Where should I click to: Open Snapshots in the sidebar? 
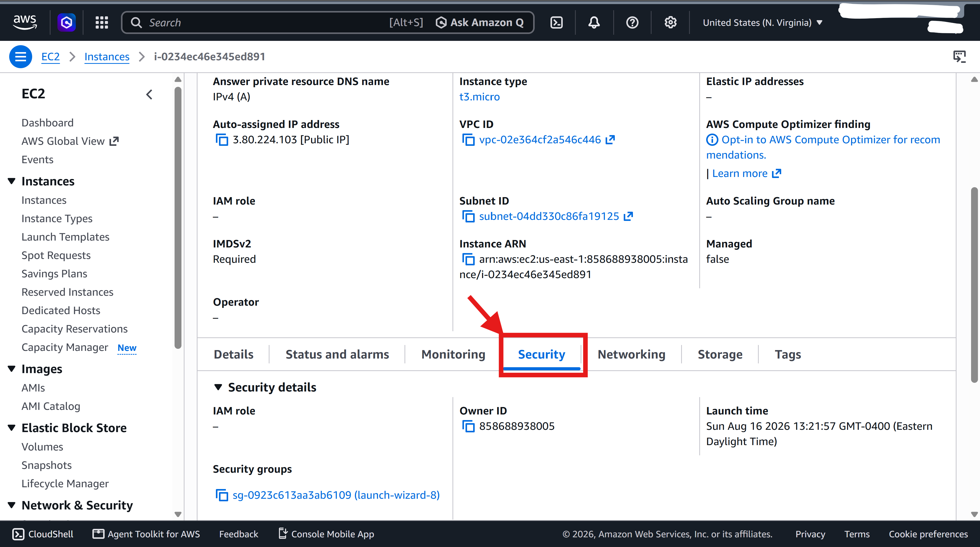click(46, 465)
